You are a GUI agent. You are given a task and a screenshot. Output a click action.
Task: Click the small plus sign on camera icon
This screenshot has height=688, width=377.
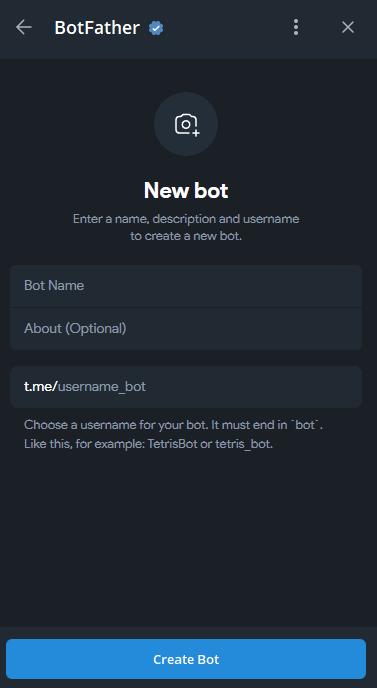(x=196, y=133)
